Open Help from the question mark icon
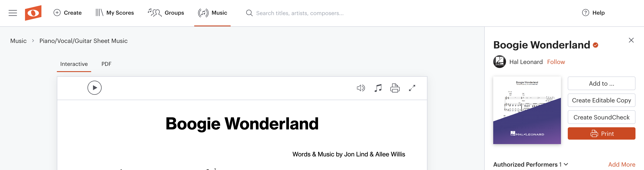 [585, 13]
